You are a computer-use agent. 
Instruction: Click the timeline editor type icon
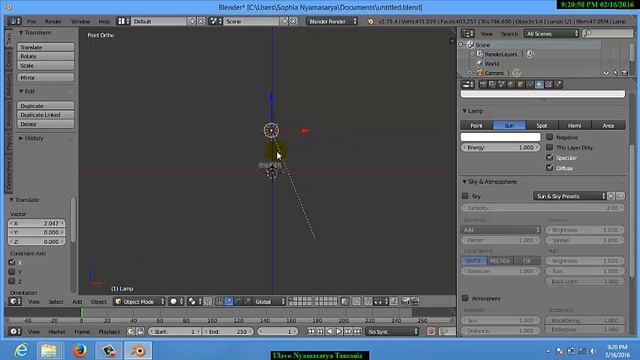(x=15, y=331)
